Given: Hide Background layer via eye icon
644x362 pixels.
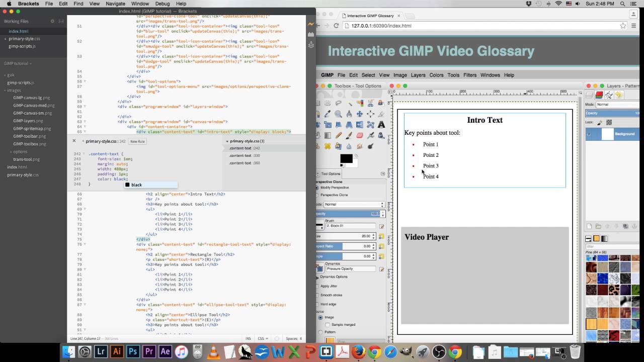Looking at the screenshot, I should point(589,134).
